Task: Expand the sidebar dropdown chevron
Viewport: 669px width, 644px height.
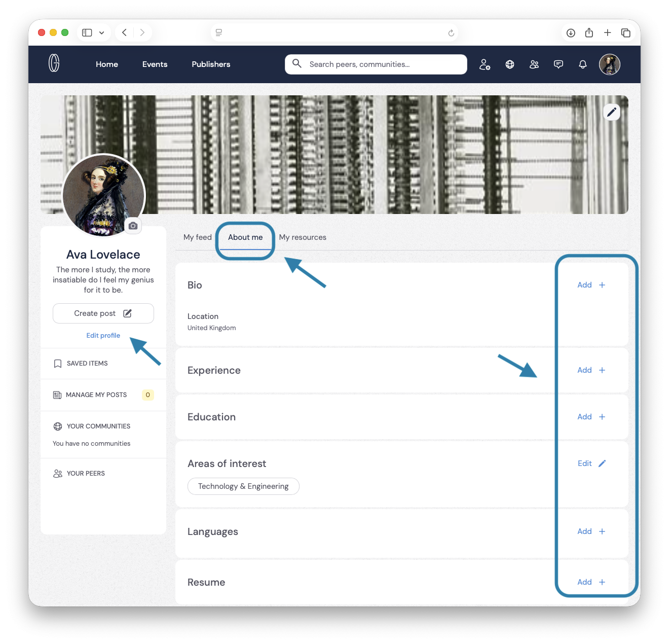Action: click(102, 33)
